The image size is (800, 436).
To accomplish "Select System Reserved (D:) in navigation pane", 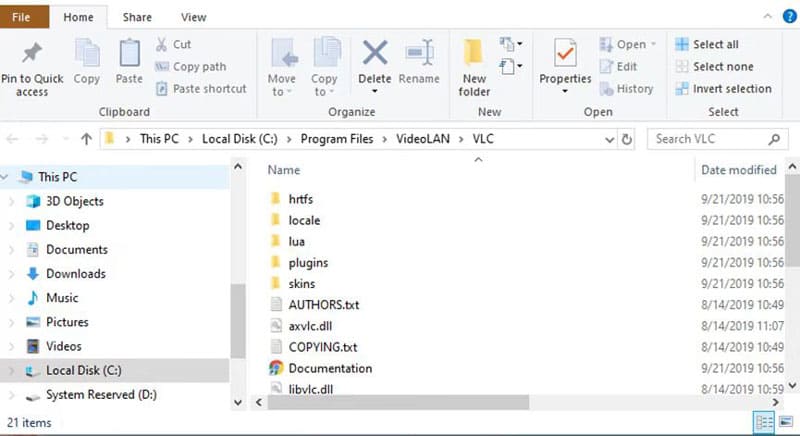I will 101,395.
